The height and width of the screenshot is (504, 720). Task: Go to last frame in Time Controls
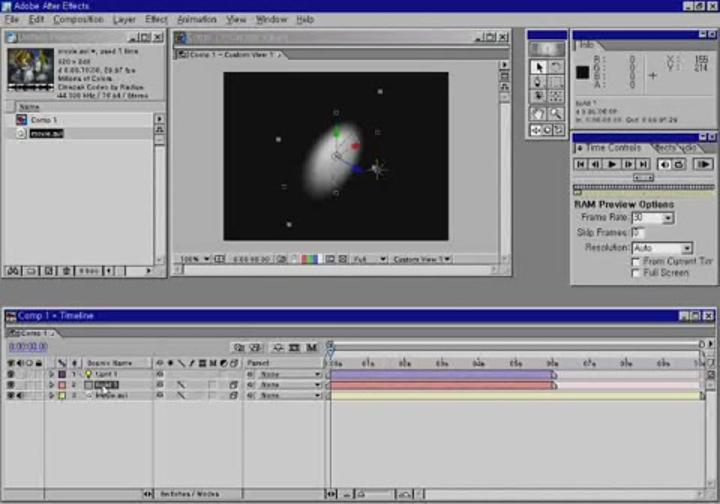click(x=644, y=164)
